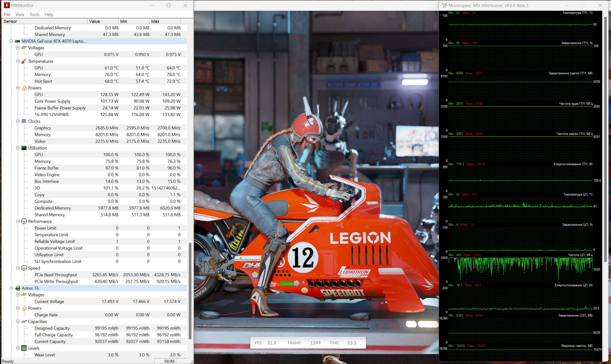This screenshot has width=611, height=364.
Task: Collapse the Speed tree branch
Action: (x=18, y=268)
